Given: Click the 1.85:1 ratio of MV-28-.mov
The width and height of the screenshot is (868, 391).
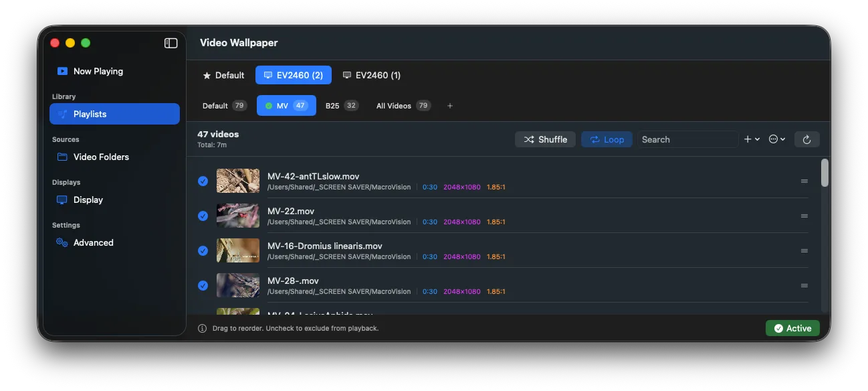Looking at the screenshot, I should [x=496, y=291].
